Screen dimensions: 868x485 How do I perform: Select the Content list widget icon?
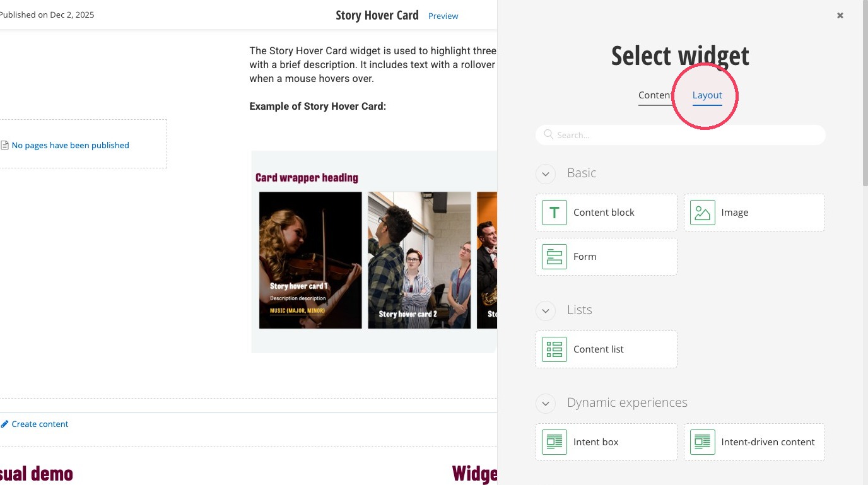click(554, 349)
